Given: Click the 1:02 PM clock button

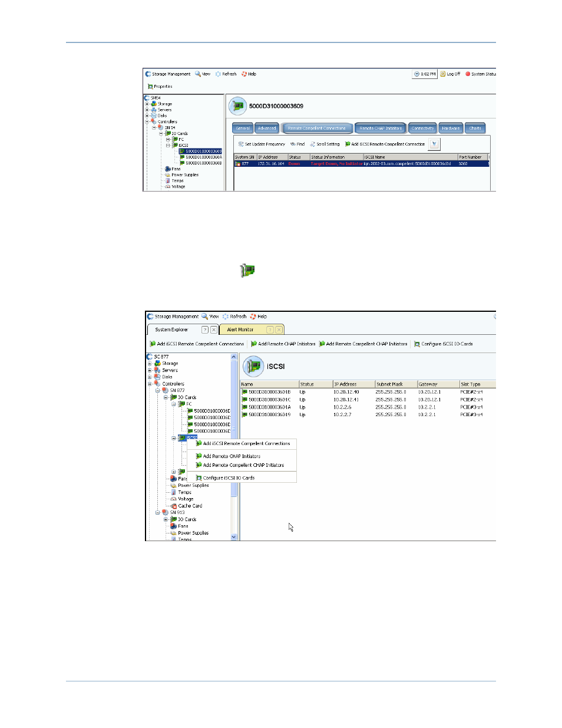Looking at the screenshot, I should (x=425, y=74).
